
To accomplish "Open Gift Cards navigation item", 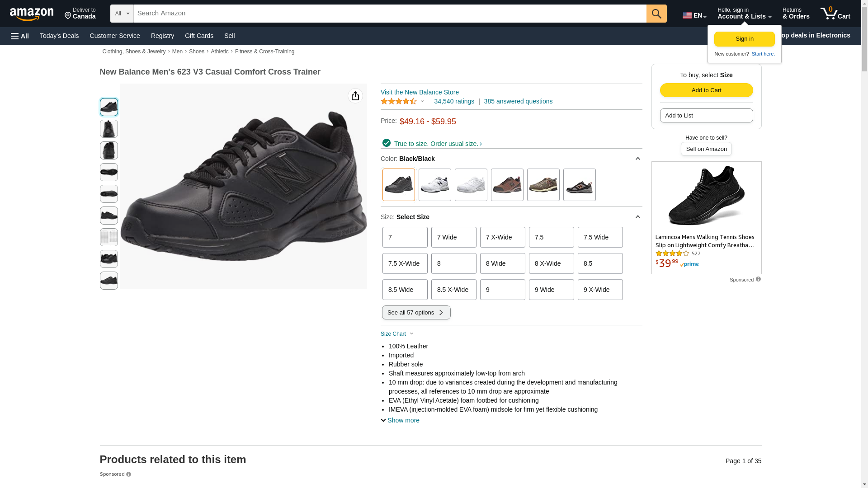I will pos(199,36).
